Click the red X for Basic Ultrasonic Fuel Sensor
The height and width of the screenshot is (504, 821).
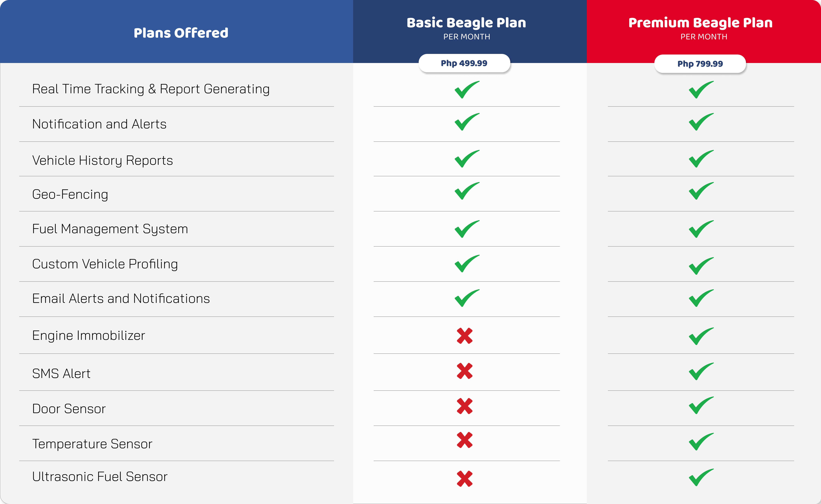(465, 479)
